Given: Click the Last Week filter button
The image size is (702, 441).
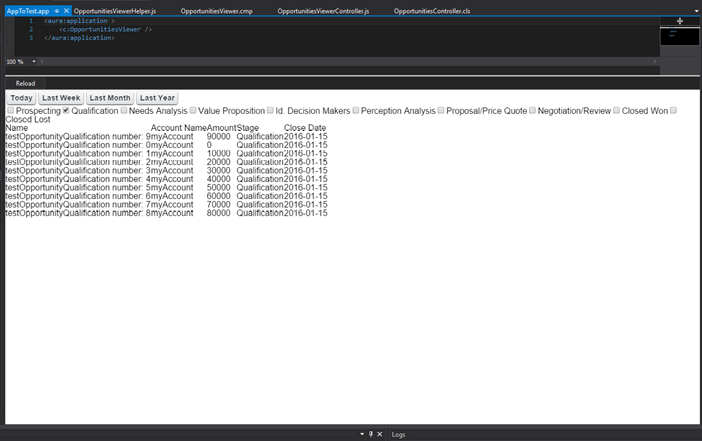Looking at the screenshot, I should [x=61, y=98].
